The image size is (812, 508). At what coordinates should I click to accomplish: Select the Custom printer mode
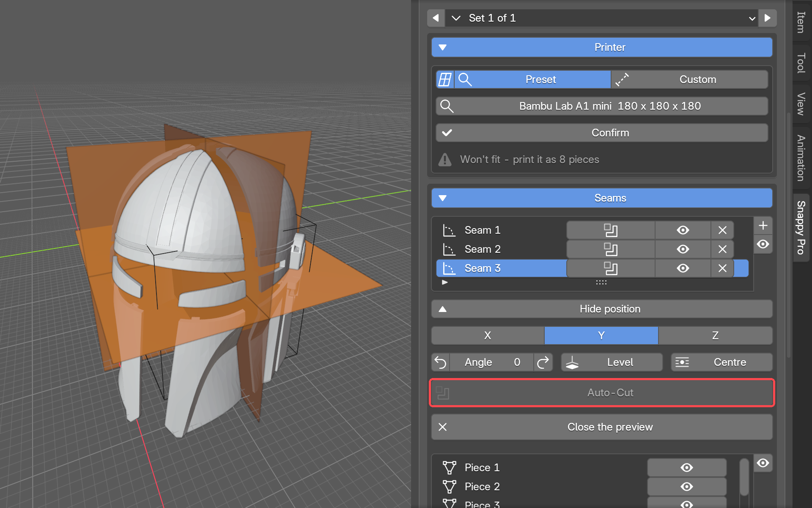(x=690, y=79)
